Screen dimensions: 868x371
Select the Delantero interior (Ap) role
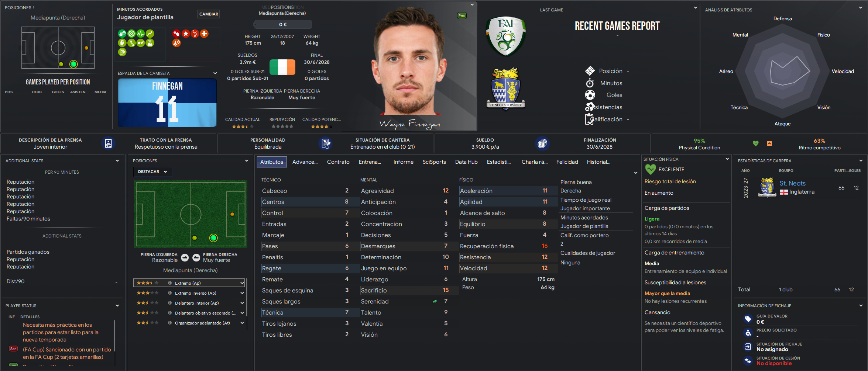point(189,303)
